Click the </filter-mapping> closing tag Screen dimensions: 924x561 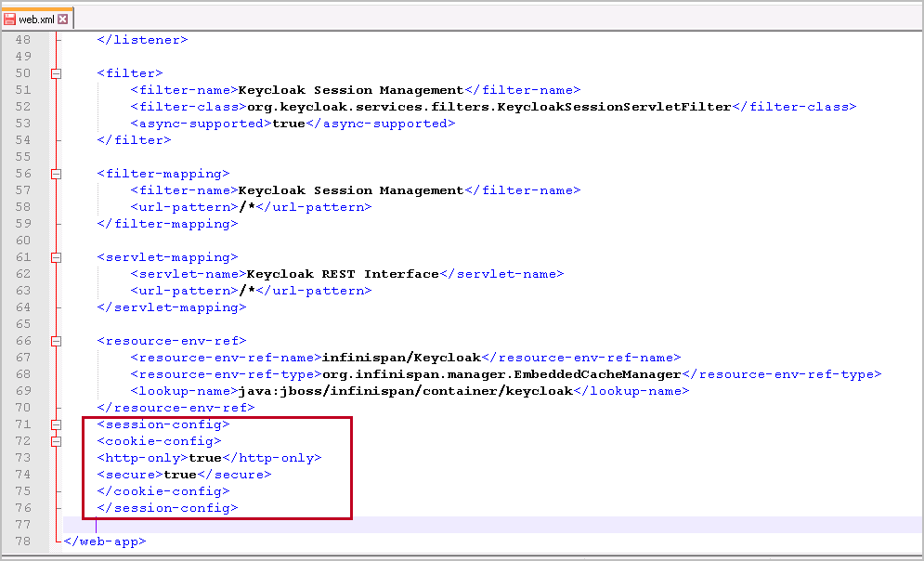[x=167, y=224]
